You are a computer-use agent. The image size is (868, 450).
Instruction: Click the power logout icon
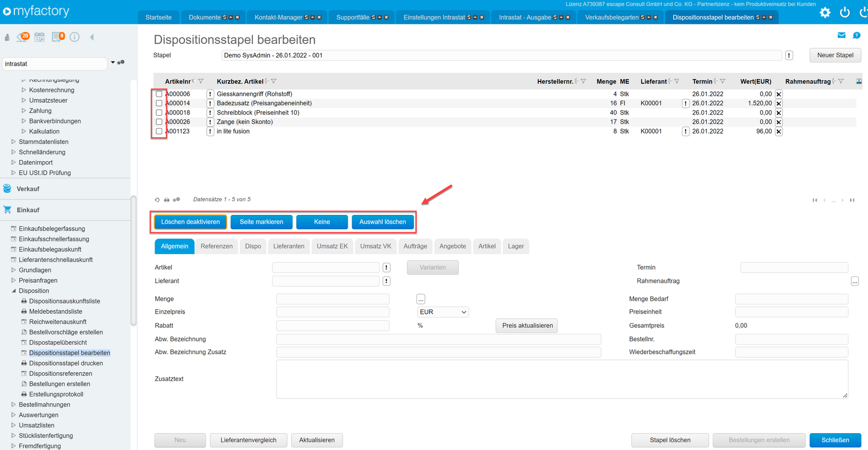(x=845, y=12)
